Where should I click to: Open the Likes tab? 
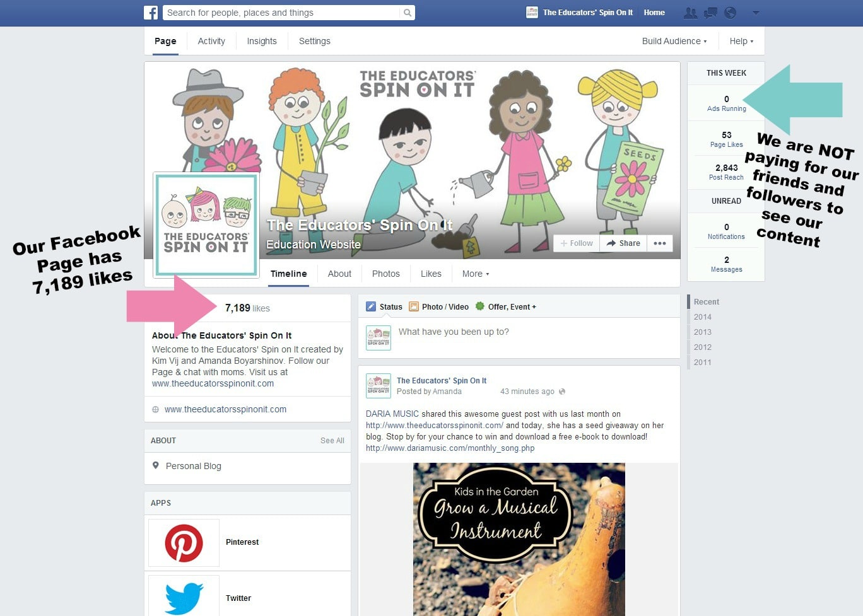(431, 274)
